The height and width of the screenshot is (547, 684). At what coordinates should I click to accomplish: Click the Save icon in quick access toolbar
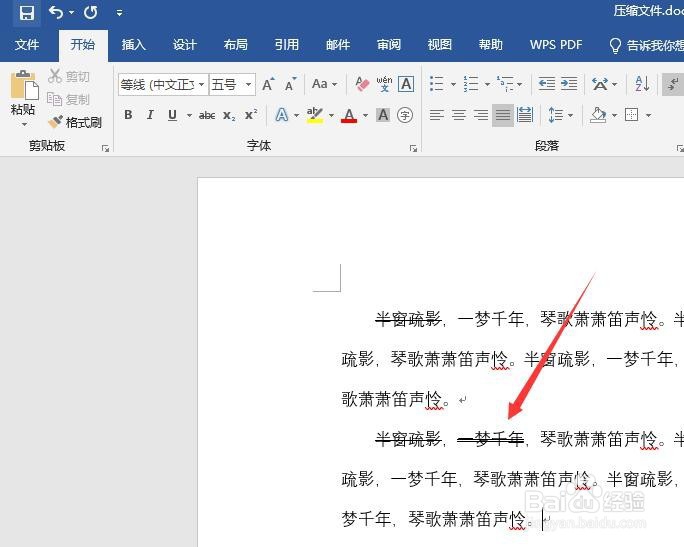(x=27, y=13)
